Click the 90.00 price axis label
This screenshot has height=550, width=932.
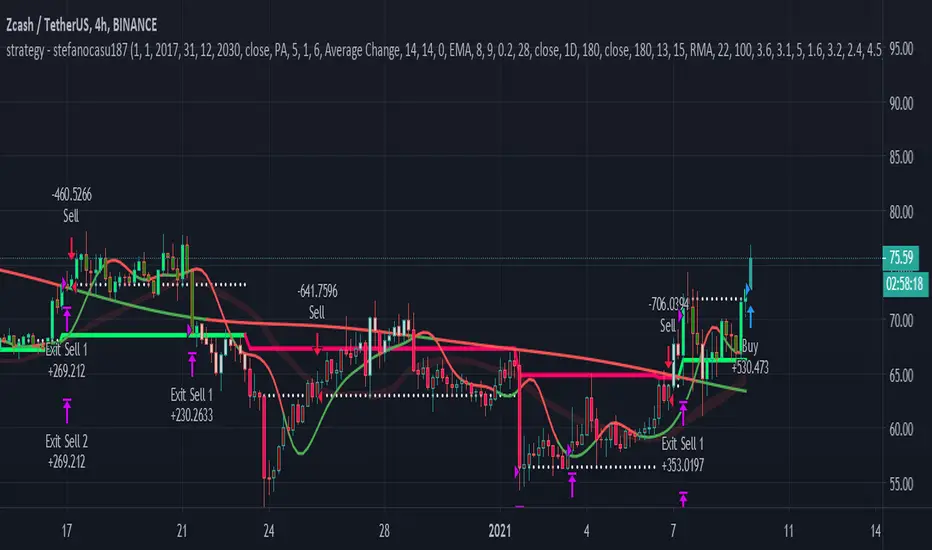(x=901, y=103)
